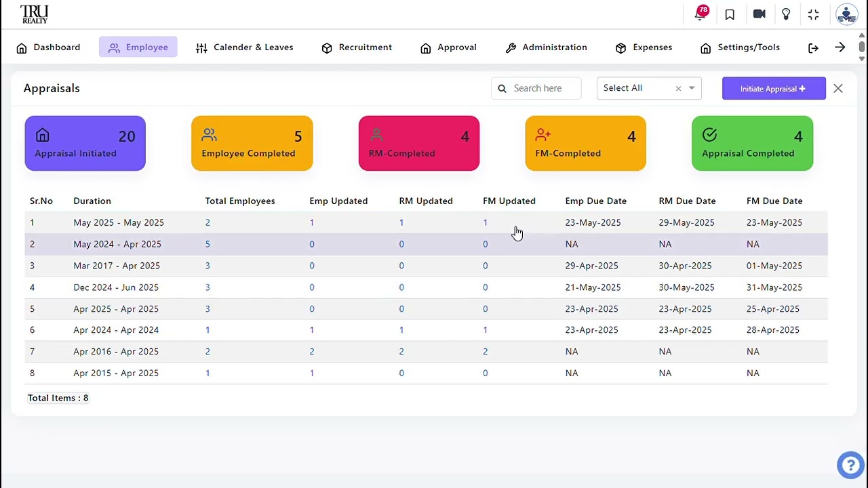
Task: Click the RM Due Date column header
Action: coord(687,201)
